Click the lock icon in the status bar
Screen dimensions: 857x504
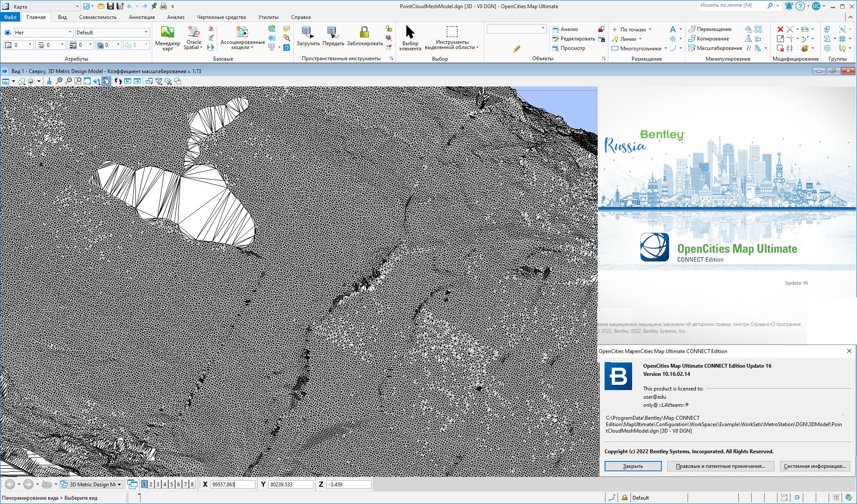pos(624,498)
